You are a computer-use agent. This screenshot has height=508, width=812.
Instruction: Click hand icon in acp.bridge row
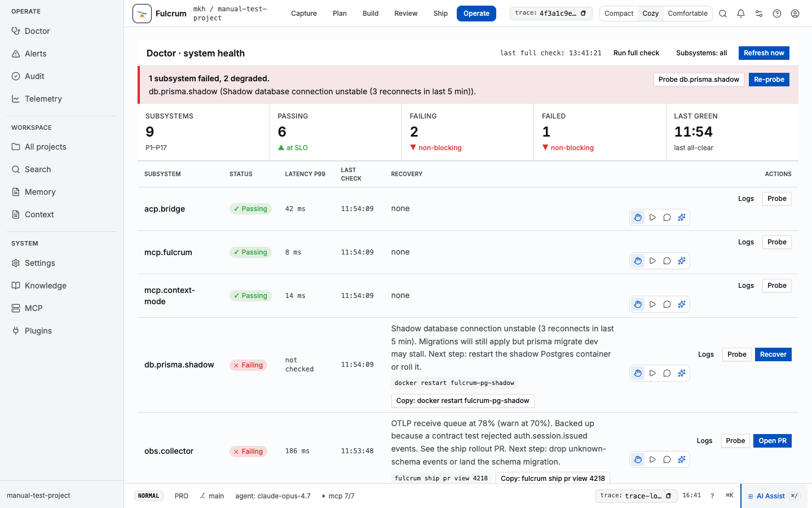[638, 217]
